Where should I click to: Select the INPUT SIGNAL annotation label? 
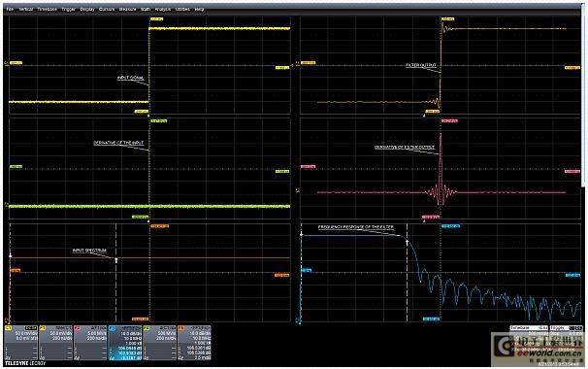click(130, 78)
